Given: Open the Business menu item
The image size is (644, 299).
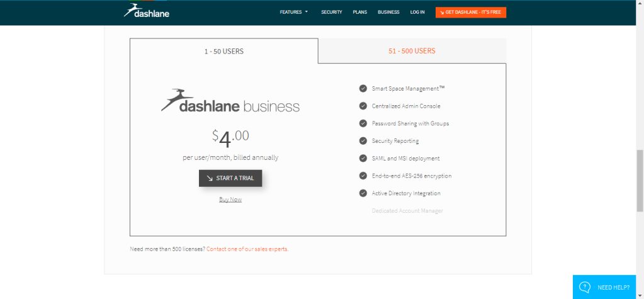Looking at the screenshot, I should click(388, 13).
